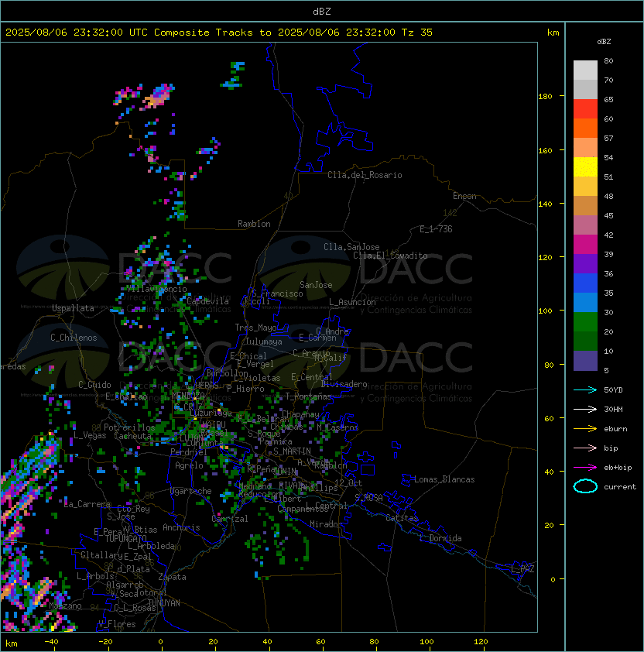
Task: Click the legend label '50YD'
Action: point(613,390)
